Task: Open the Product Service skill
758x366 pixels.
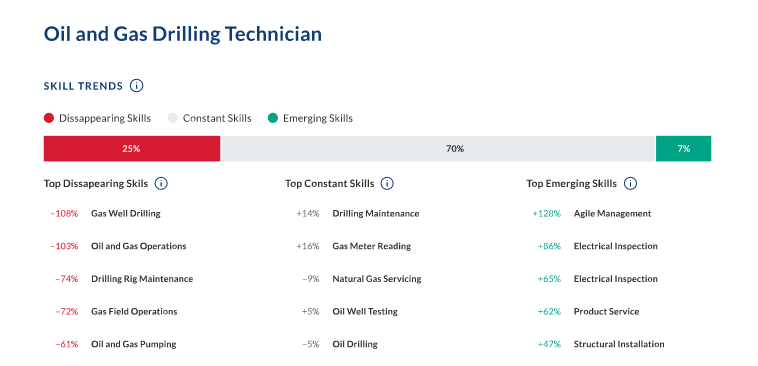Action: click(x=606, y=311)
